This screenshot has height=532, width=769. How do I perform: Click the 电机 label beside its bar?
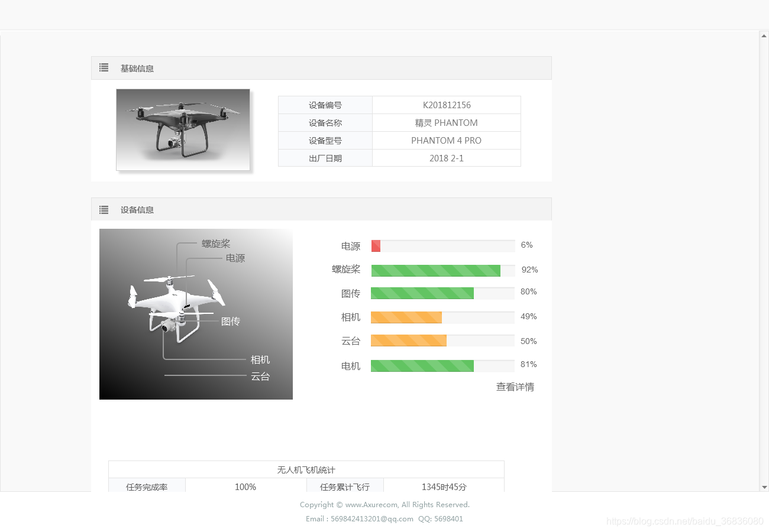[351, 366]
